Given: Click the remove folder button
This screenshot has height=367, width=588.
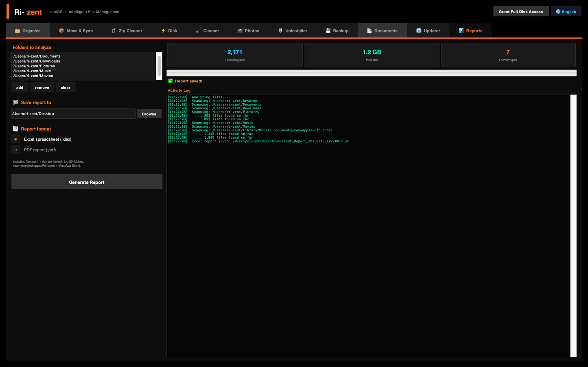Looking at the screenshot, I should point(42,87).
